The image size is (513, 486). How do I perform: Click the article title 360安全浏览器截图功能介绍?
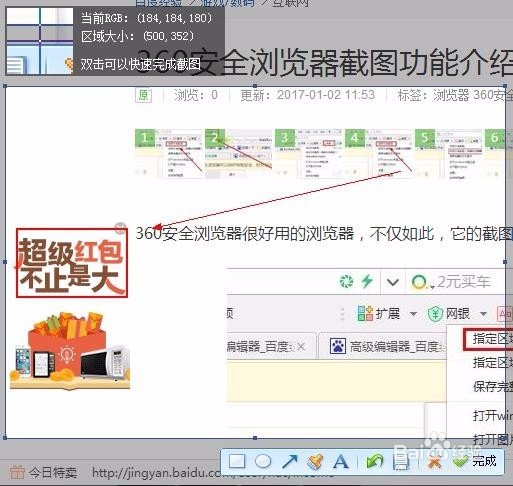[x=324, y=62]
